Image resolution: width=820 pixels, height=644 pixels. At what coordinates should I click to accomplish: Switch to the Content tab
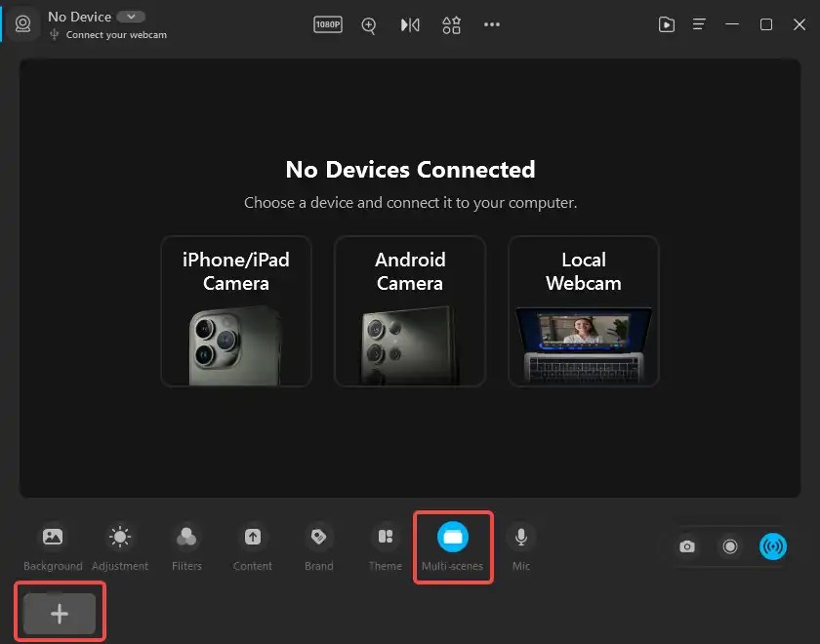click(x=252, y=544)
